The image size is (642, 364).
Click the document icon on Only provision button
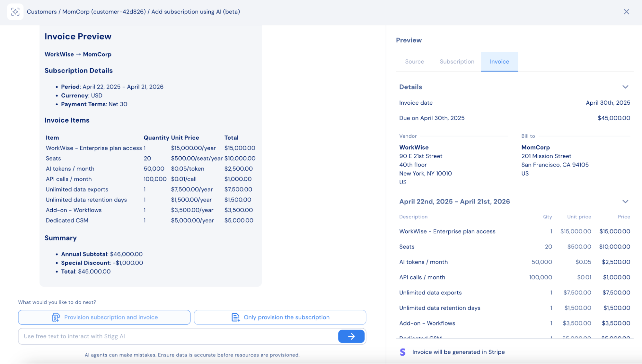tap(235, 317)
